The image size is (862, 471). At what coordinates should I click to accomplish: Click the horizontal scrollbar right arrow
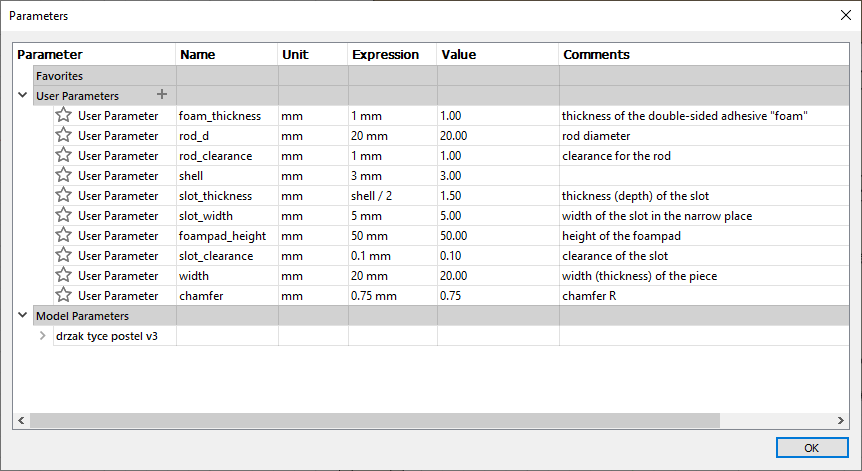pos(841,420)
